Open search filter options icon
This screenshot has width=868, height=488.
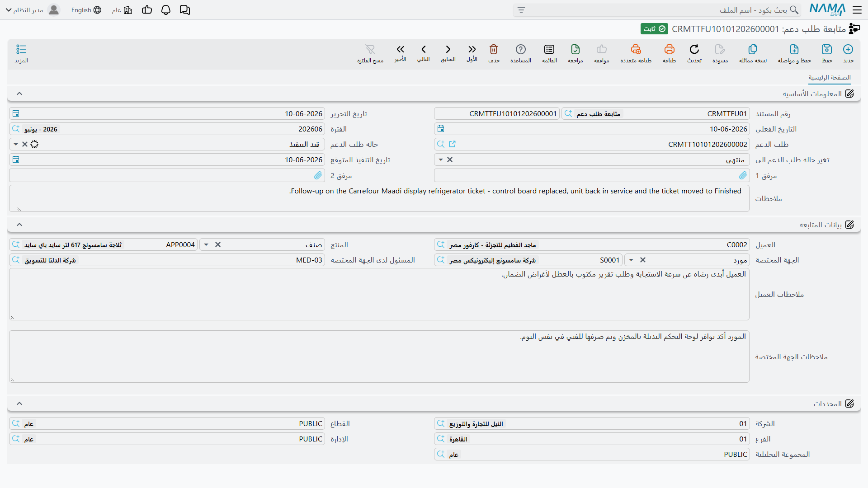coord(521,10)
